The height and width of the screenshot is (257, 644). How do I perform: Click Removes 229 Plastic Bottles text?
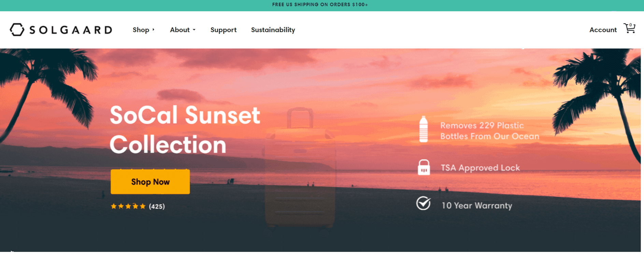(490, 131)
